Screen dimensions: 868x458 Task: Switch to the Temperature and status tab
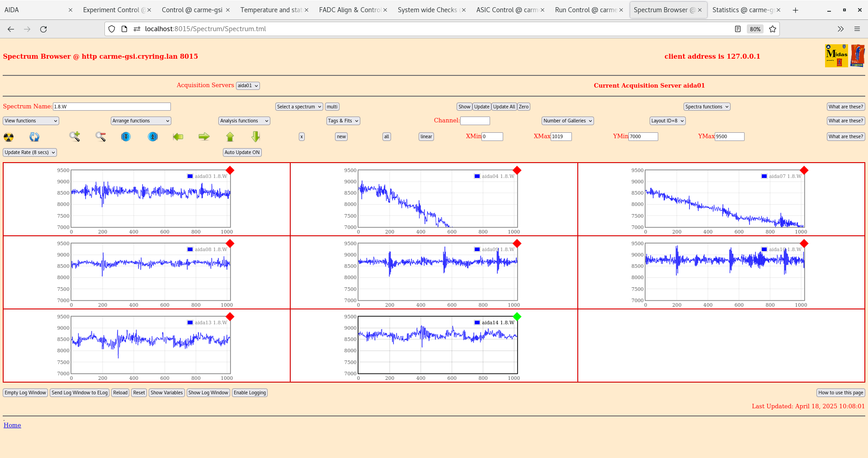(x=274, y=10)
